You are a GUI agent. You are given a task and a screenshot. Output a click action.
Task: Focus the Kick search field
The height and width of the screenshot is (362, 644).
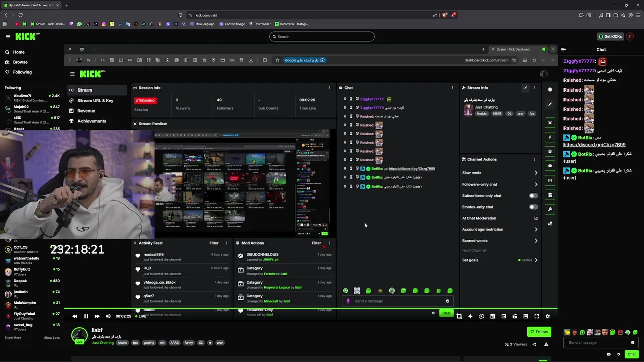(x=322, y=36)
